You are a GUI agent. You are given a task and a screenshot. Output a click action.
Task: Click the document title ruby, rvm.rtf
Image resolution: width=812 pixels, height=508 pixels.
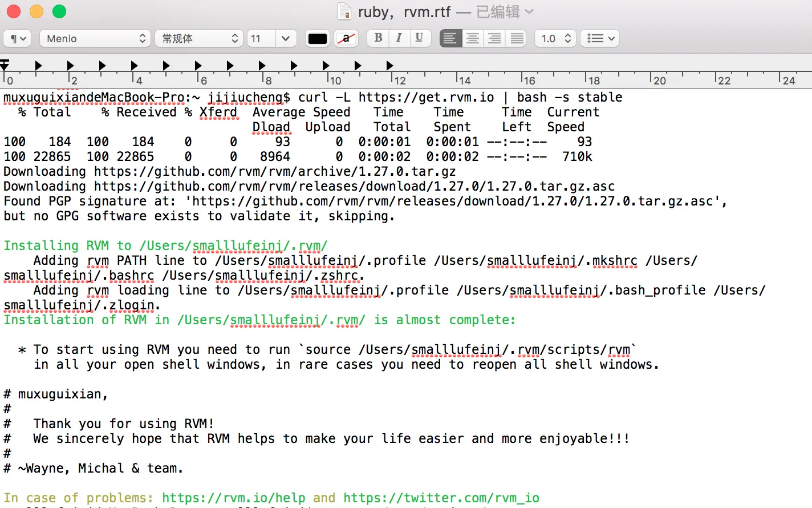[404, 11]
